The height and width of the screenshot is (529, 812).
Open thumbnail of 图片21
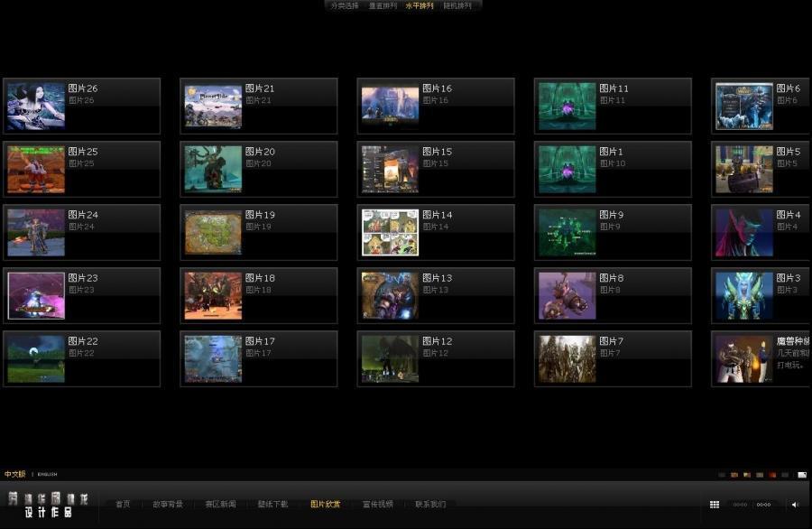[213, 107]
